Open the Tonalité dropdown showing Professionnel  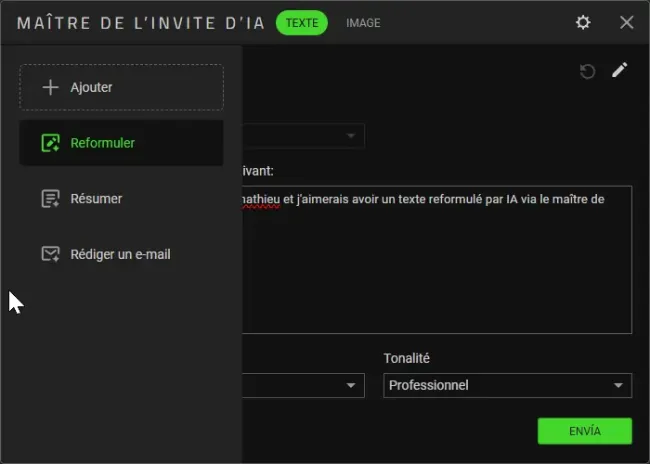click(x=507, y=385)
